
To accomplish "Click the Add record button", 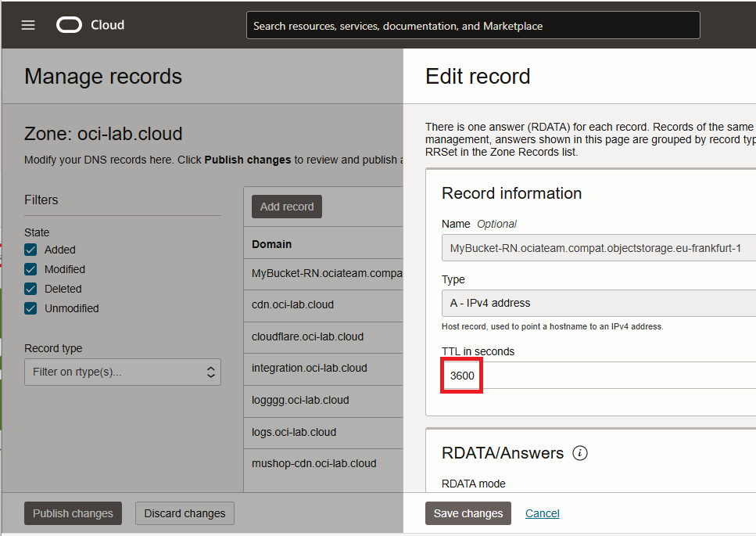I will click(287, 207).
